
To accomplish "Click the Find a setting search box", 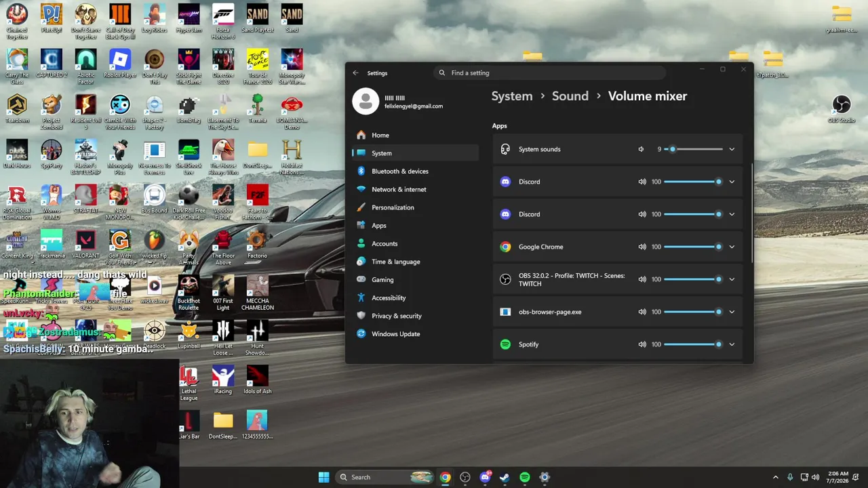I will coord(549,73).
